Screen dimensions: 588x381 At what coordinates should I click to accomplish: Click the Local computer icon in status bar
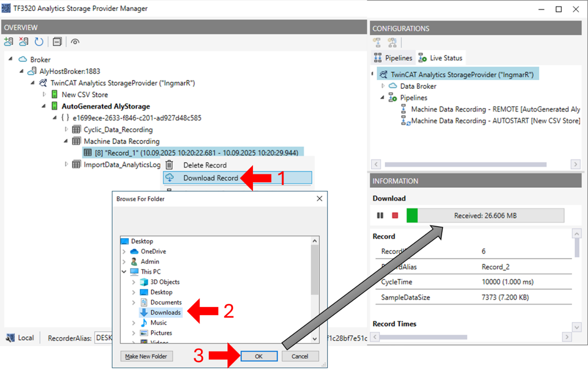tap(10, 338)
